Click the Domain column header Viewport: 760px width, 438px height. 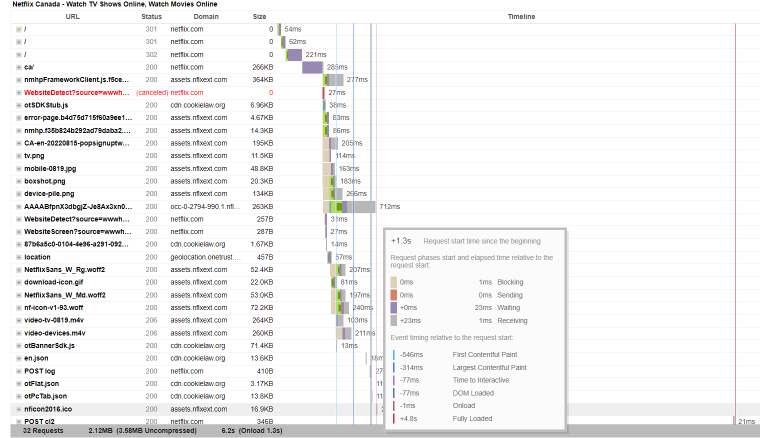[x=206, y=16]
